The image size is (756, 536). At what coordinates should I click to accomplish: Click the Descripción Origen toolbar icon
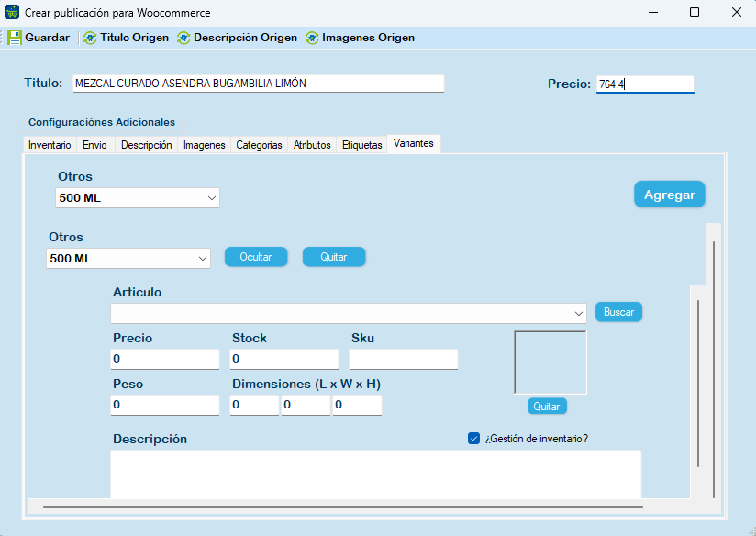(x=183, y=38)
